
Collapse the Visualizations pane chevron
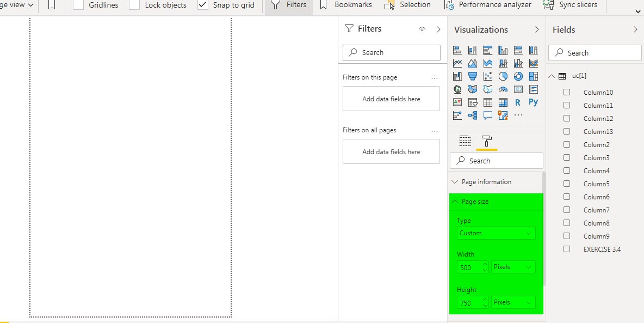coord(537,29)
